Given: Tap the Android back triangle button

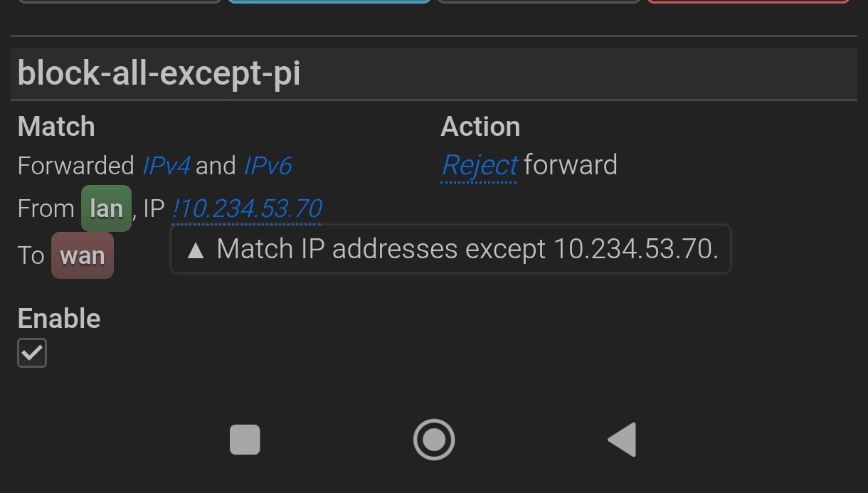Looking at the screenshot, I should 622,440.
